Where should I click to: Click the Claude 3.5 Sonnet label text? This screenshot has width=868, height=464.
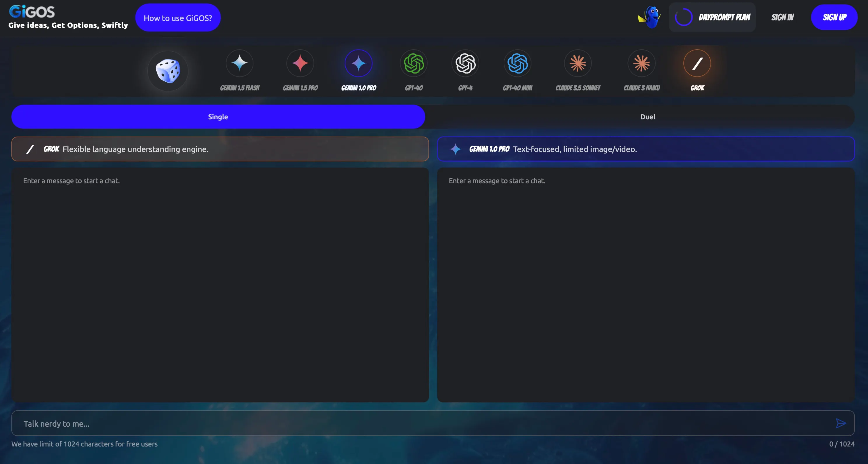(578, 88)
